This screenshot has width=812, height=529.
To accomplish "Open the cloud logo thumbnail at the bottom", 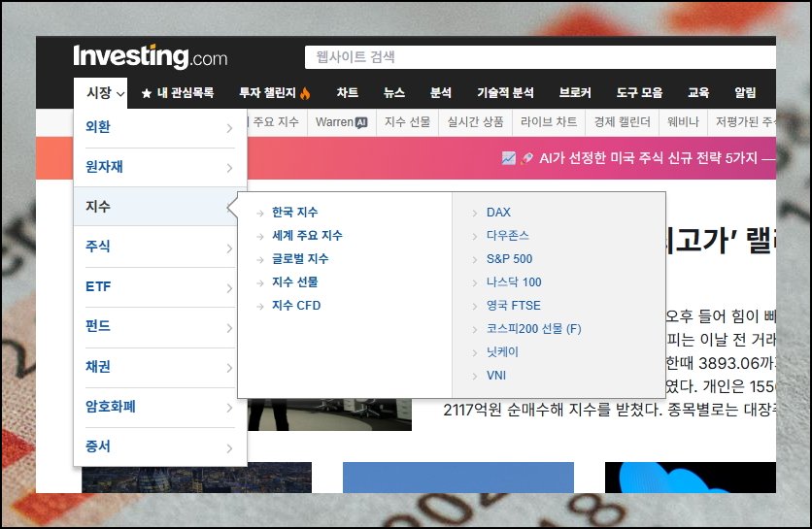I will pyautogui.click(x=691, y=478).
